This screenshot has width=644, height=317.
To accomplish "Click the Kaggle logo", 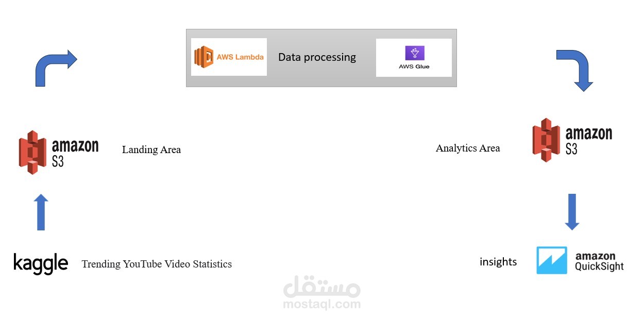I will click(x=41, y=263).
